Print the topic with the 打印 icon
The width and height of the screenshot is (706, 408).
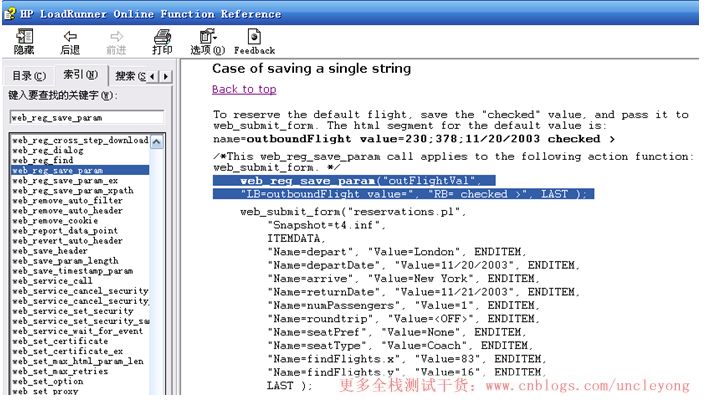point(162,36)
